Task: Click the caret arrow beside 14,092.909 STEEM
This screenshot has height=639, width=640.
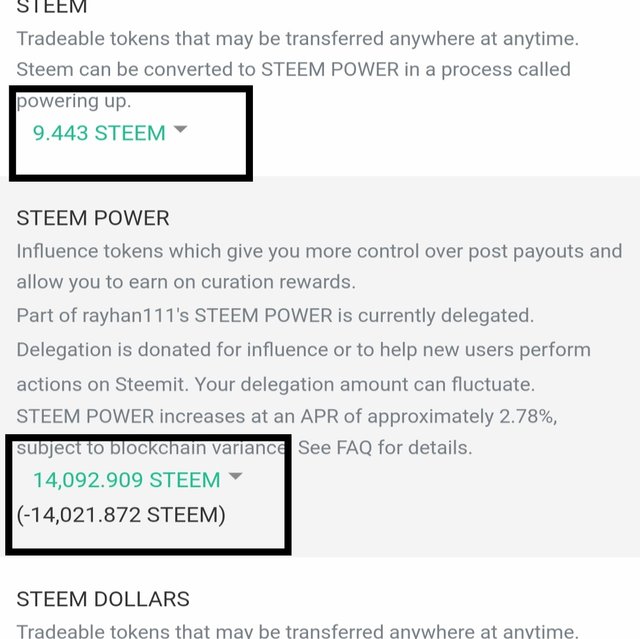Action: pyautogui.click(x=236, y=476)
